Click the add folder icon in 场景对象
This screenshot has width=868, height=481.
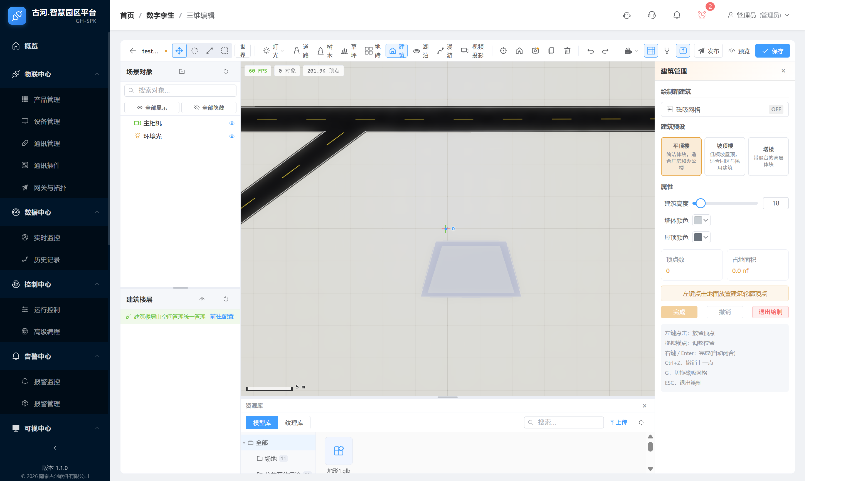pyautogui.click(x=182, y=71)
